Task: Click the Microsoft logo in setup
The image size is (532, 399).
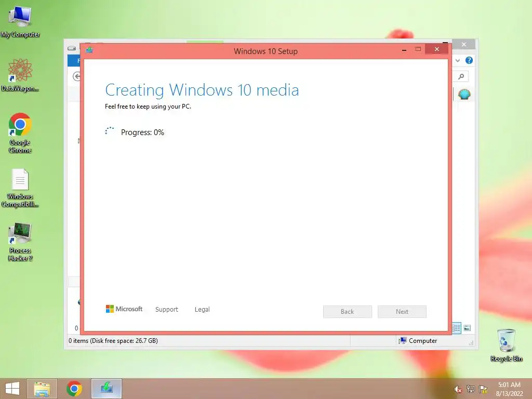Action: (124, 309)
